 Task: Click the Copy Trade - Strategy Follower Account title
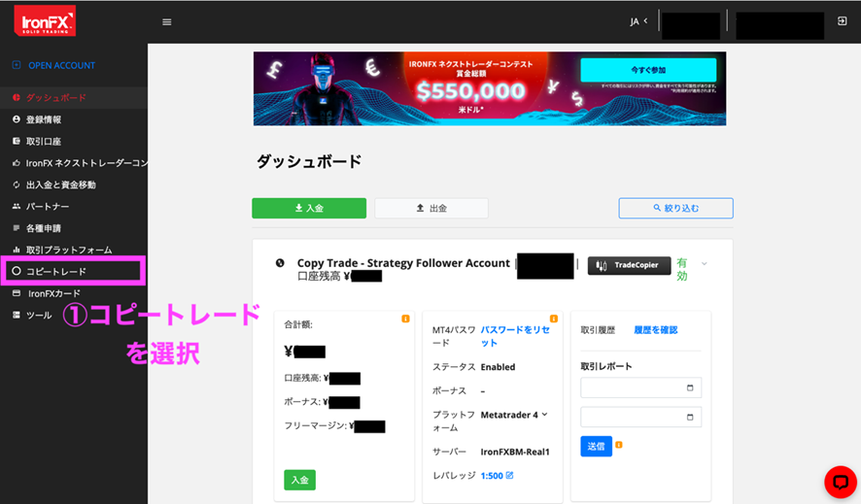coord(403,263)
